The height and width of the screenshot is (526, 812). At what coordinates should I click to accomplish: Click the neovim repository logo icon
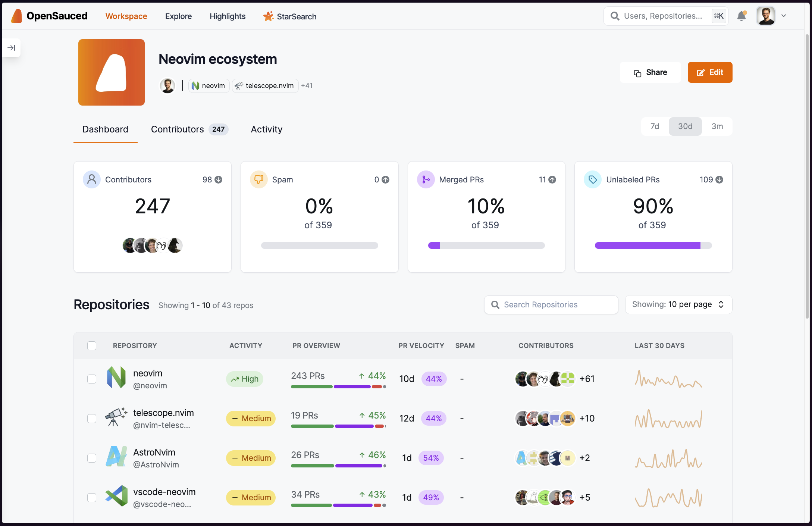116,378
